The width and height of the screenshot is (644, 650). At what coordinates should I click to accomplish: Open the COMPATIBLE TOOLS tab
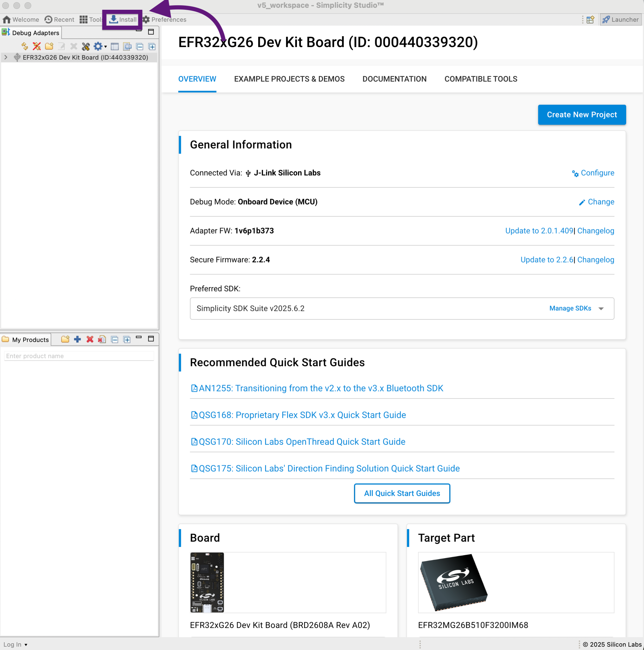481,79
